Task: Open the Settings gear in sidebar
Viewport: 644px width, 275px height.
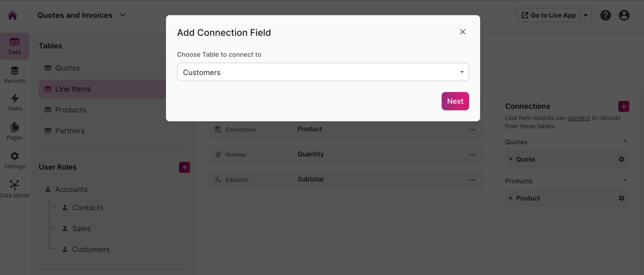Action: click(15, 160)
